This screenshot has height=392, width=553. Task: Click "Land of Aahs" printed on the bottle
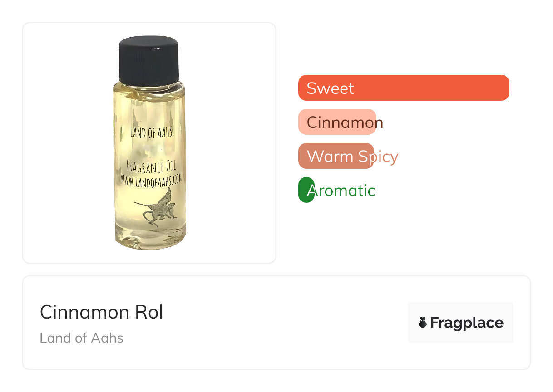(151, 132)
